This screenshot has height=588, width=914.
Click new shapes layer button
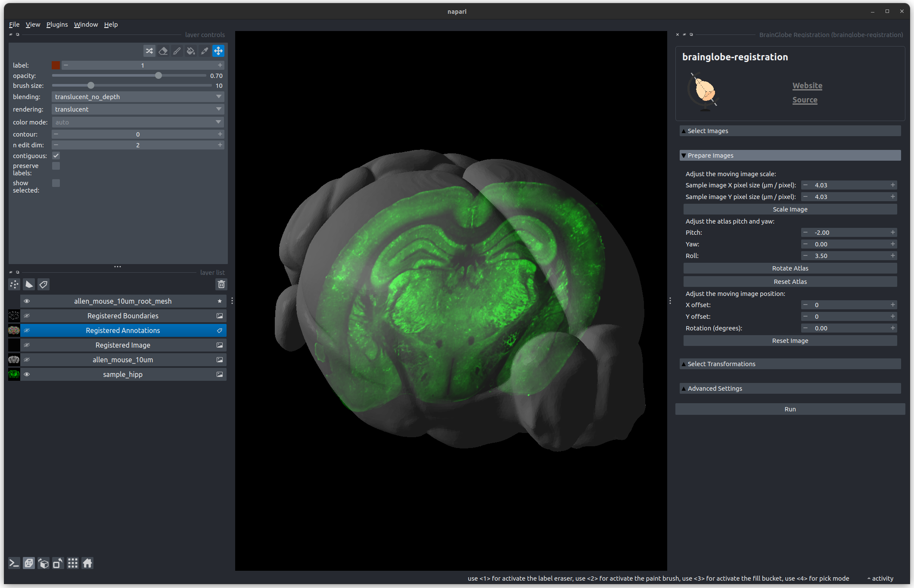pos(29,284)
